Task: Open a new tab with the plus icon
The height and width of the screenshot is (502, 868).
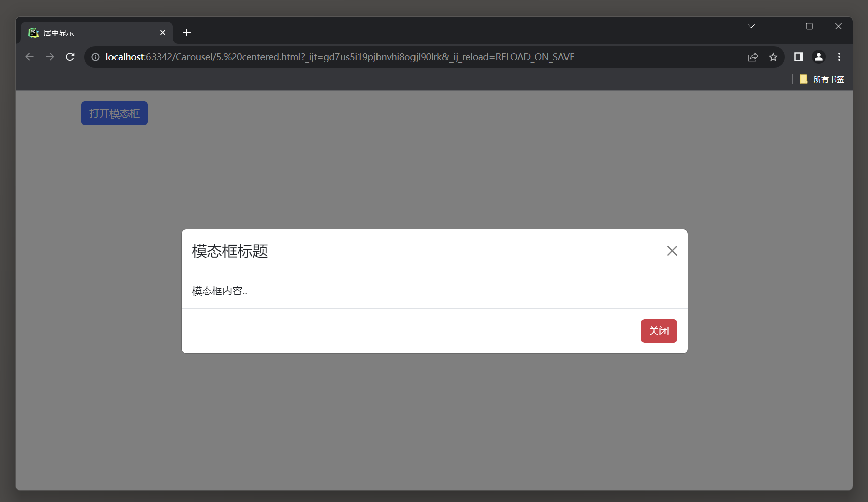Action: [x=186, y=33]
